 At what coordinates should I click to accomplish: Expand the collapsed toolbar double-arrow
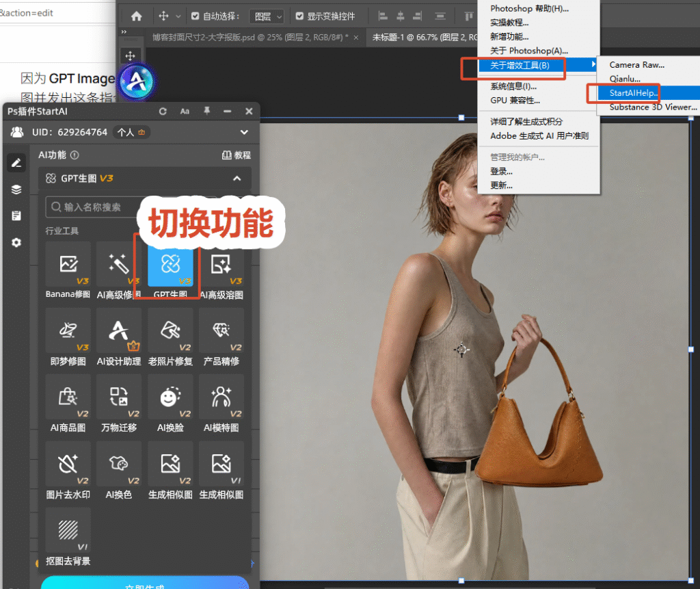(124, 31)
